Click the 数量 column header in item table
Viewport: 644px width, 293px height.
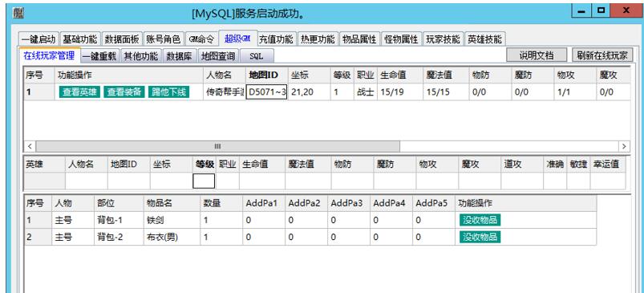[221, 203]
